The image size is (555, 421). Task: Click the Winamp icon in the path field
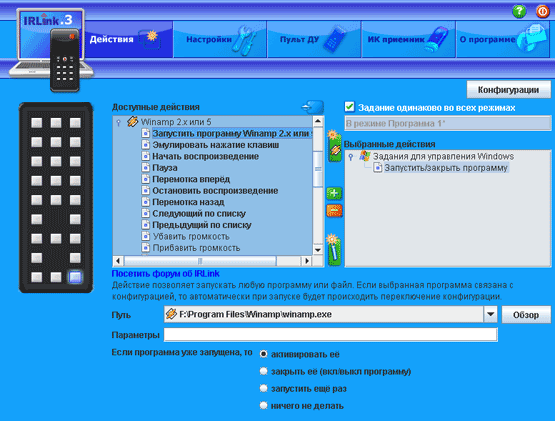[x=171, y=314]
